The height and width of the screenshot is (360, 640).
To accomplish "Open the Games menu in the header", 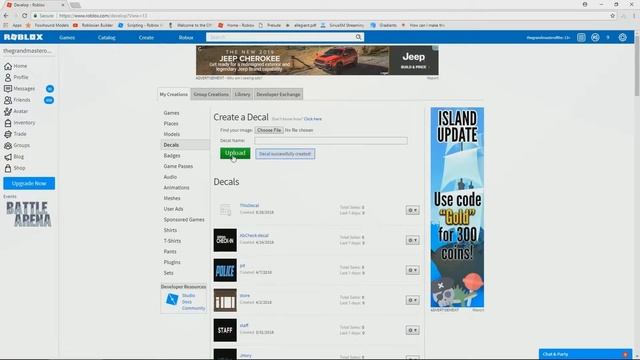I will pos(67,38).
